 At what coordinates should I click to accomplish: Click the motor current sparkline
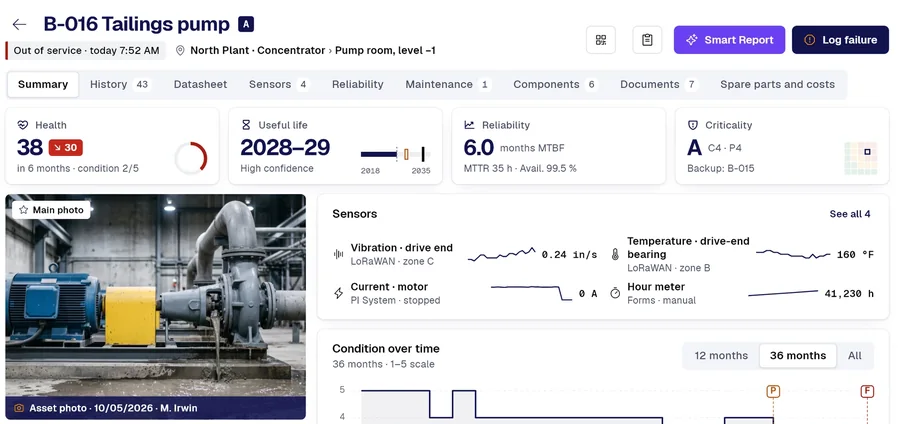pyautogui.click(x=532, y=293)
